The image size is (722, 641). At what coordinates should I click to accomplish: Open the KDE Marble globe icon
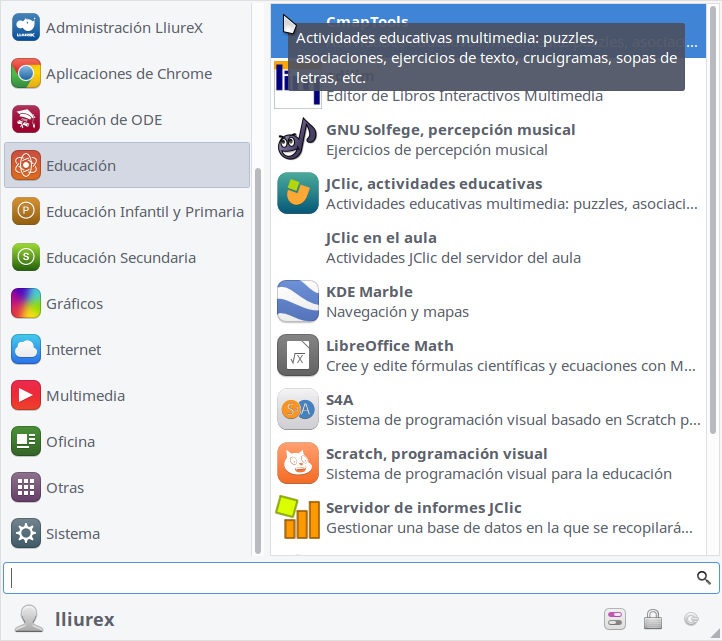298,302
